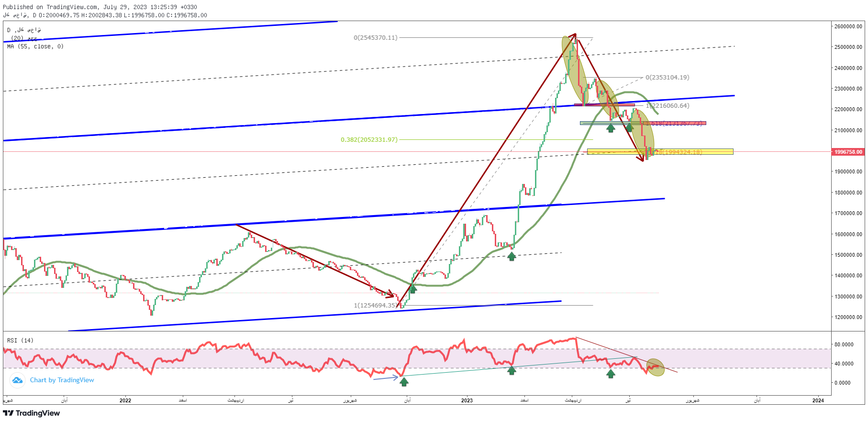Viewport: 868px width, 422px height.
Task: Click the 2600000.00 label on the price axis
Action: coord(848,26)
